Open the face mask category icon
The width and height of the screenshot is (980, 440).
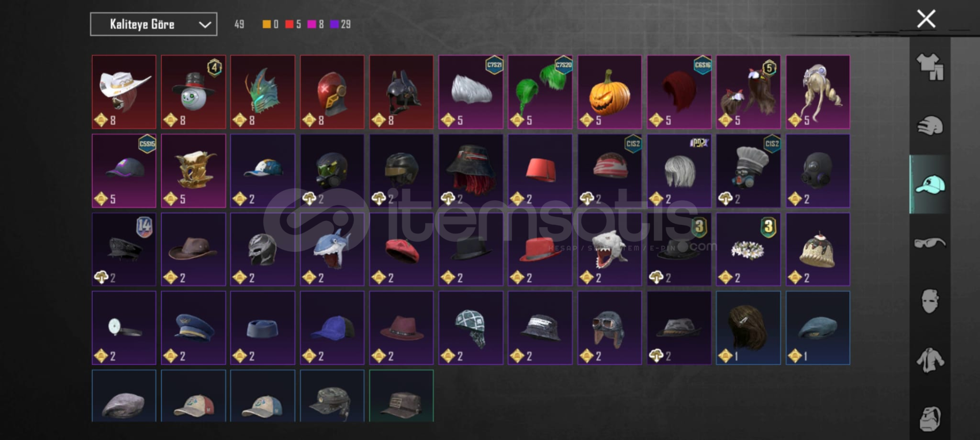(930, 301)
